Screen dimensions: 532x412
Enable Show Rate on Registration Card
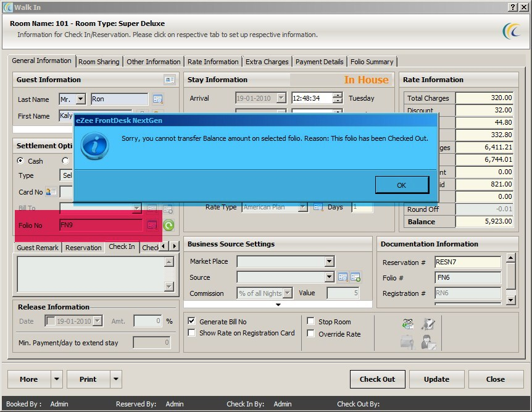coord(192,332)
